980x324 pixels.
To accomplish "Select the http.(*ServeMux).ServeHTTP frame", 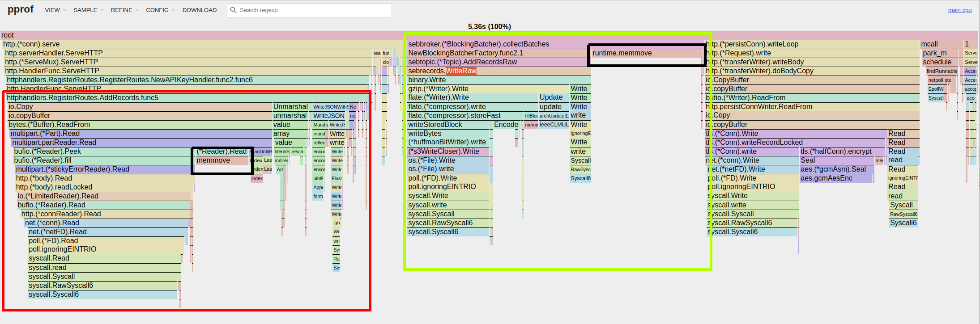I will click(188, 62).
